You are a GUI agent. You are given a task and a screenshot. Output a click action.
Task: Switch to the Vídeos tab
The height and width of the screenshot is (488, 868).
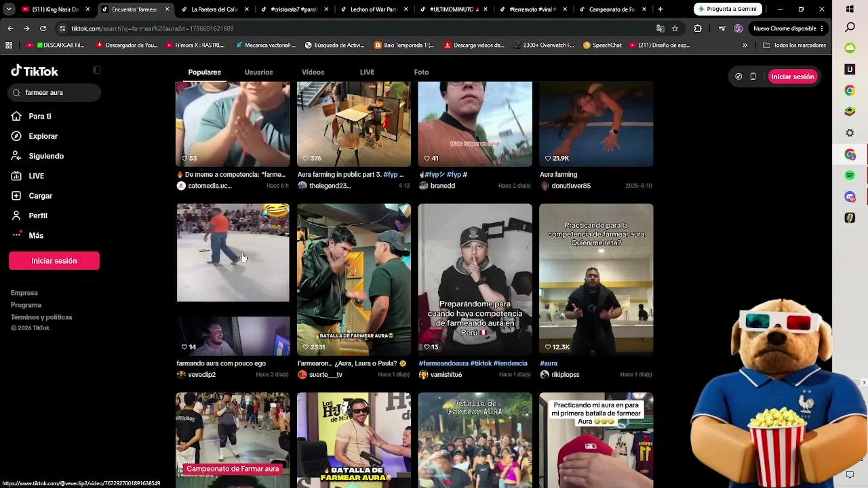313,73
